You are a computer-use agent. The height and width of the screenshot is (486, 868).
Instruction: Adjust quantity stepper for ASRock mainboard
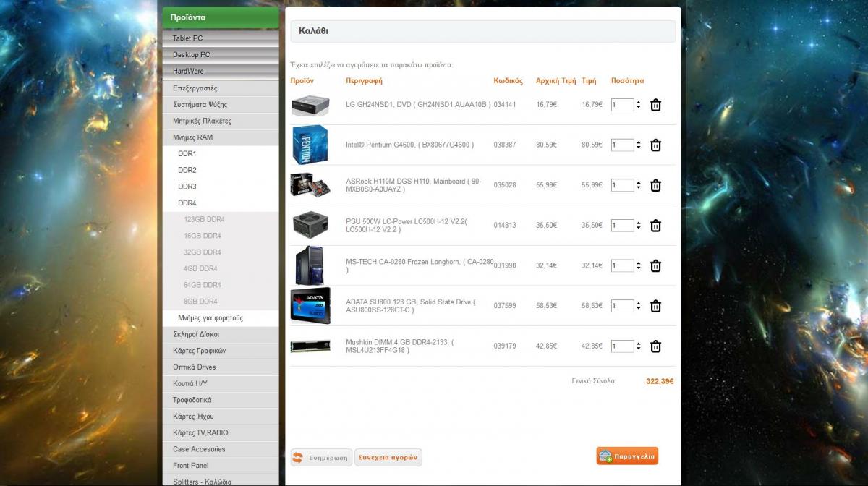coord(638,185)
